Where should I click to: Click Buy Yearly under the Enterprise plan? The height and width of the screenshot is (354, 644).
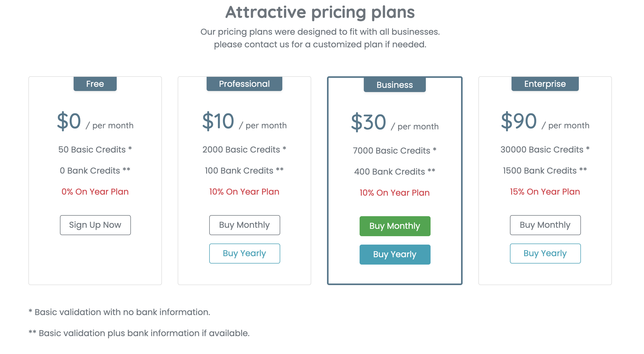[545, 253]
